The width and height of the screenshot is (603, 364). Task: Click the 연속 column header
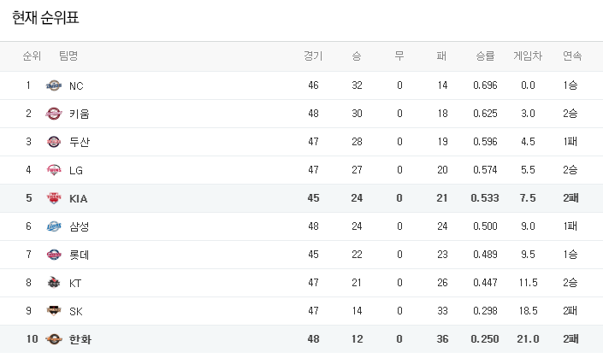572,56
